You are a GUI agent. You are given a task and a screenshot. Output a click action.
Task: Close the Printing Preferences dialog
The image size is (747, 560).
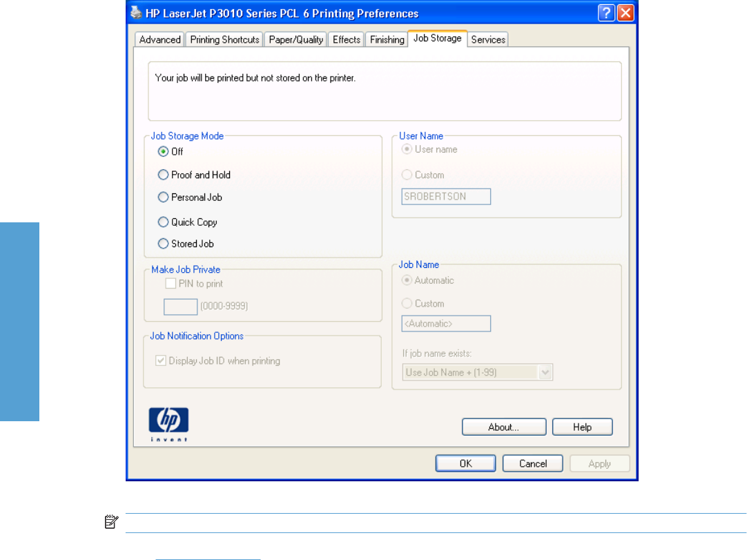625,13
